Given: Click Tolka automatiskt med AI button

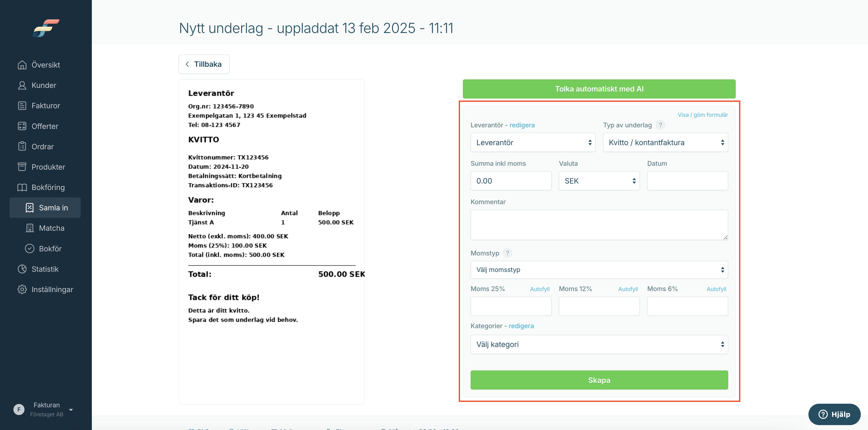Looking at the screenshot, I should (x=599, y=89).
